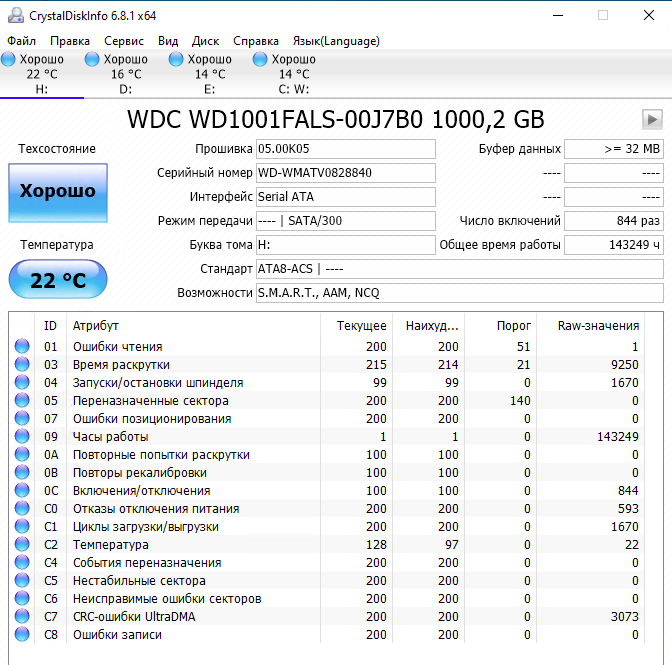Click status orb for Температура attribute row

(x=22, y=545)
